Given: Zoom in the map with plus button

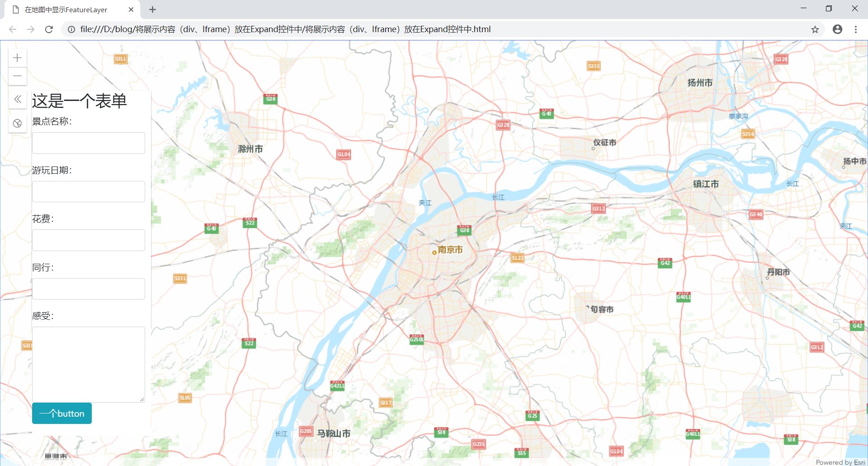Looking at the screenshot, I should point(18,58).
